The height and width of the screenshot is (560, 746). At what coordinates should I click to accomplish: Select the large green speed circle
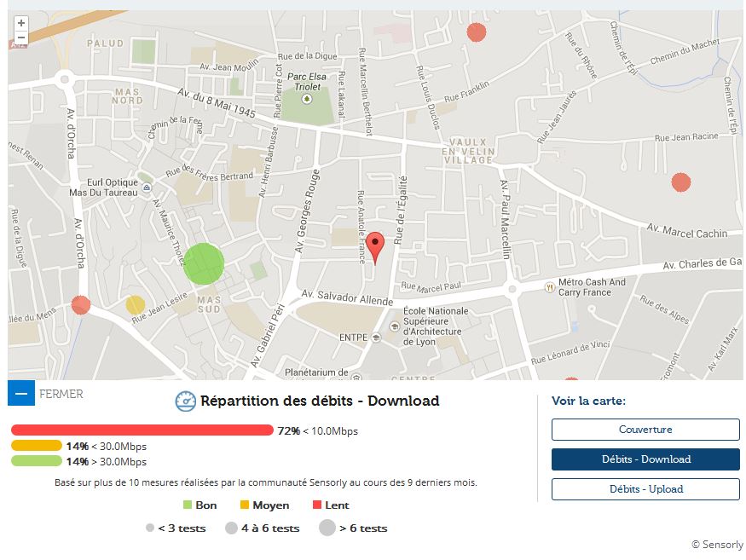pyautogui.click(x=204, y=263)
